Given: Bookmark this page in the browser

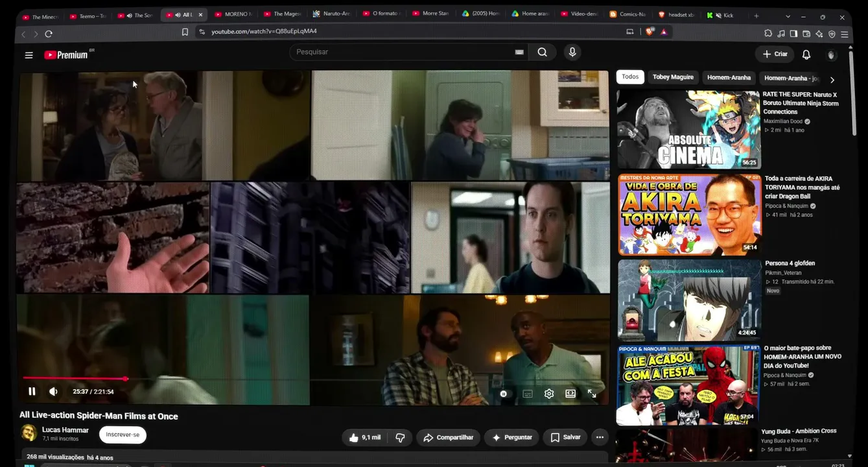Looking at the screenshot, I should 185,32.
